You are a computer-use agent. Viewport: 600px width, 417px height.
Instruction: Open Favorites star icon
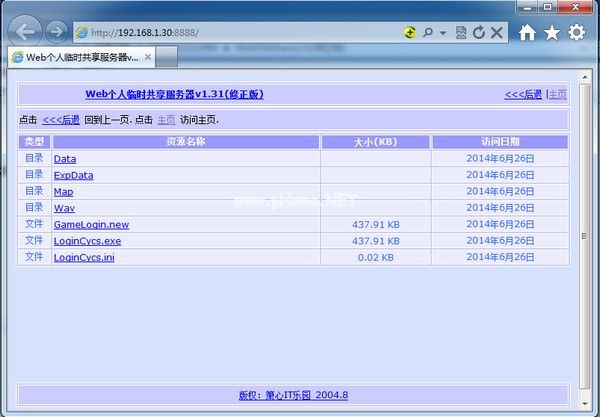(x=552, y=32)
